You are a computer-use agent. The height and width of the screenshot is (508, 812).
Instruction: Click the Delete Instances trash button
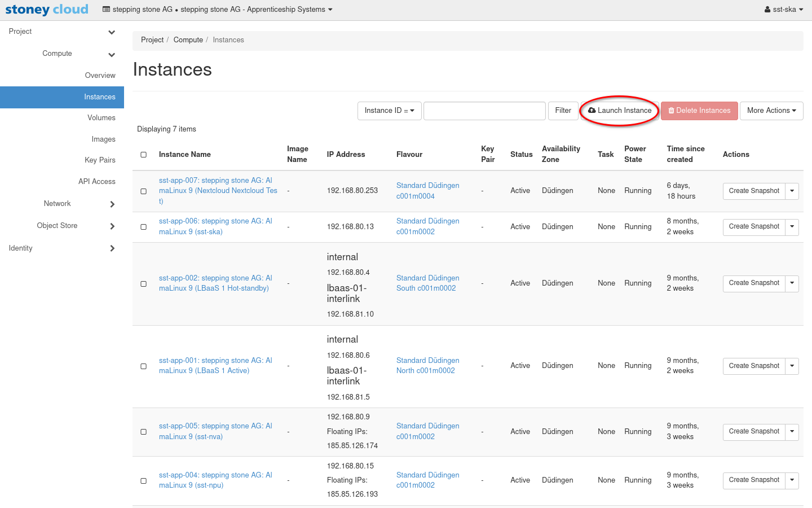coord(699,111)
